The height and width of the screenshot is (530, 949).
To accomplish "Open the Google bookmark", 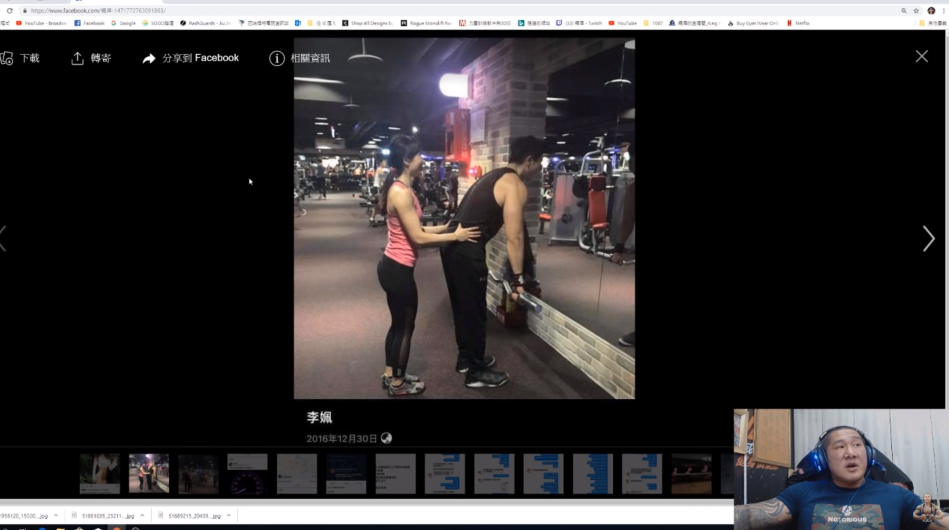I will tap(123, 22).
